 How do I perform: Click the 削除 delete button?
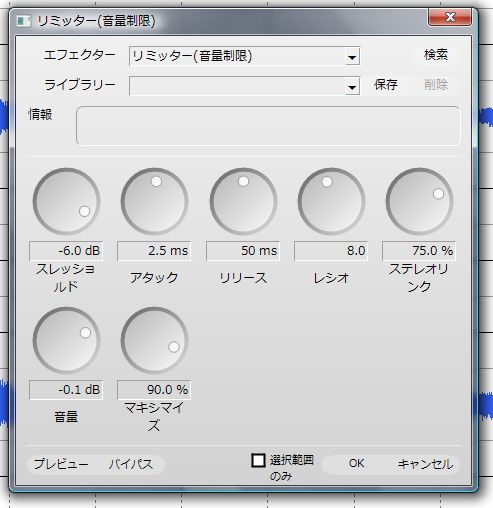pyautogui.click(x=436, y=85)
